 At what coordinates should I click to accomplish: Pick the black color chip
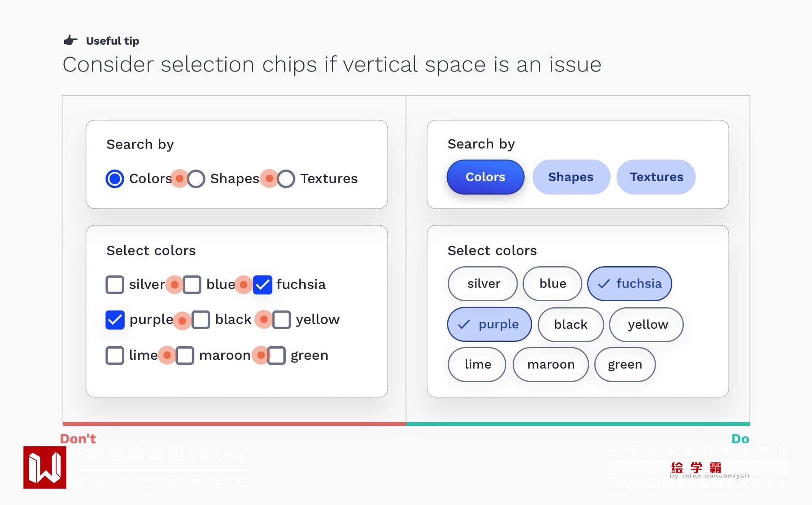(570, 324)
